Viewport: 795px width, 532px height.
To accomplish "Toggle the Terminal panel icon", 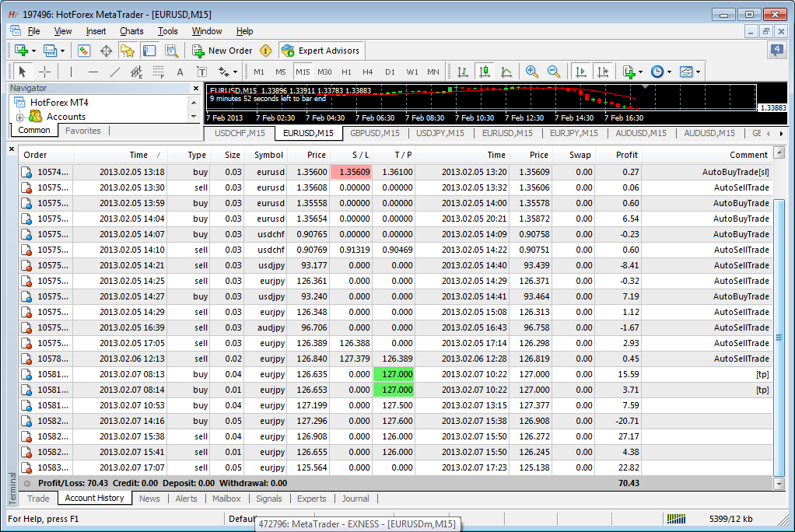I will point(149,51).
